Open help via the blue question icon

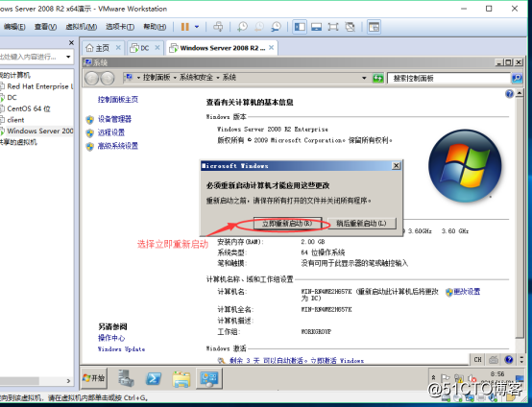(509, 94)
